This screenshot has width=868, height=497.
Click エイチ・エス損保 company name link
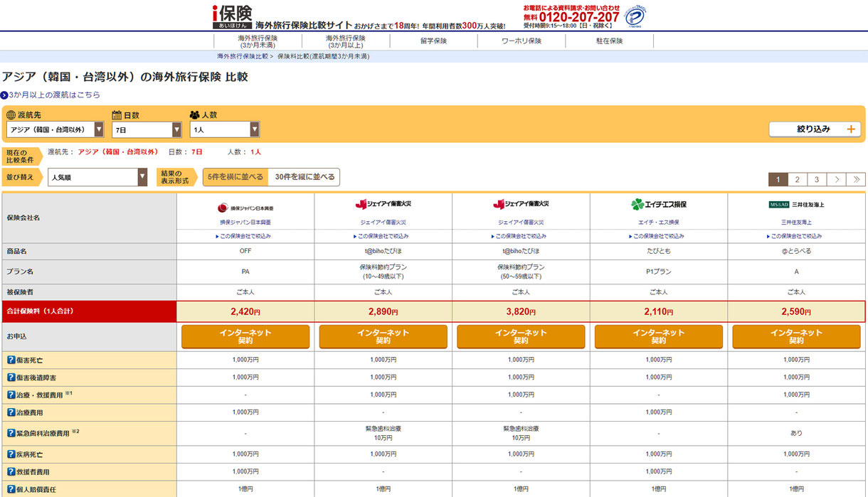(659, 223)
